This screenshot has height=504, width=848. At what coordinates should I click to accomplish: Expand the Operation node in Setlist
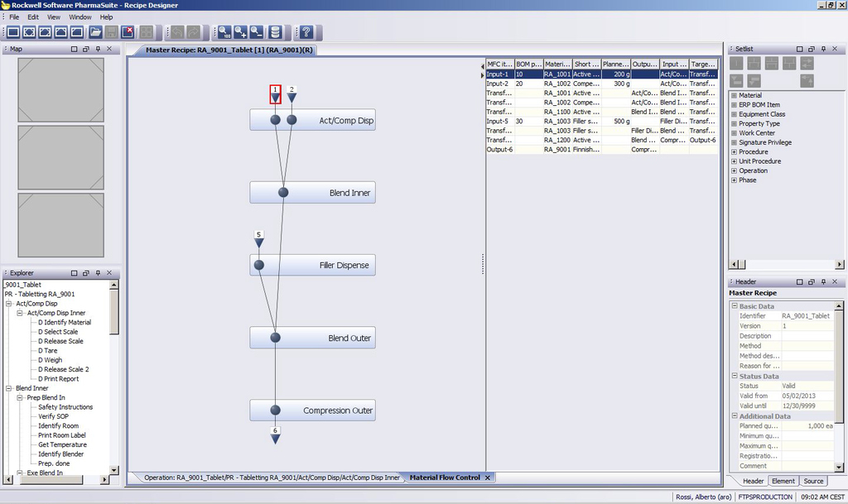pos(734,170)
